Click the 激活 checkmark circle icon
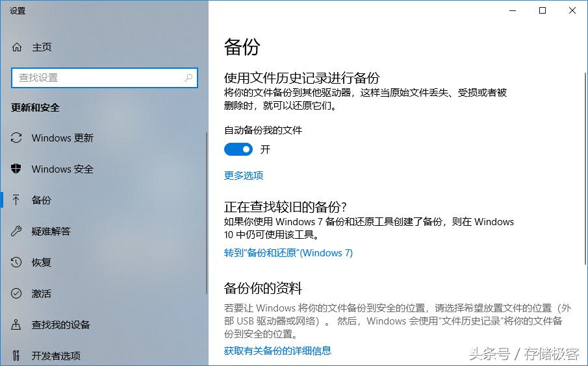588x366 pixels. point(17,293)
